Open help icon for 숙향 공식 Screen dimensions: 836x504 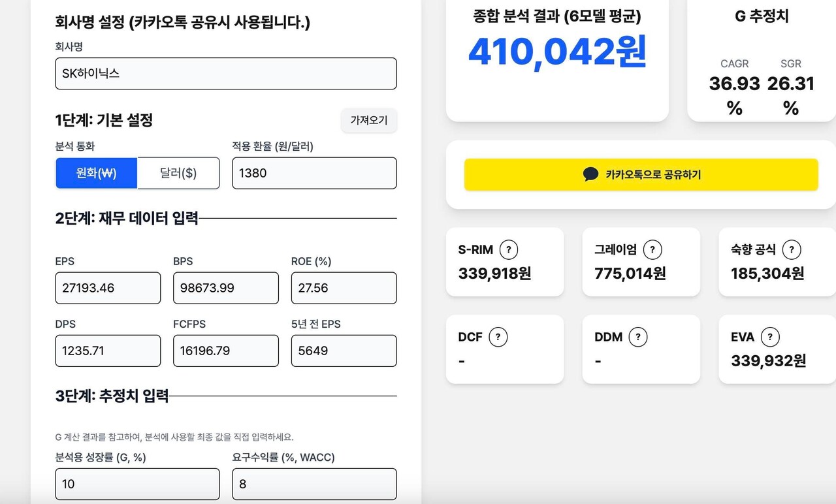[792, 249]
